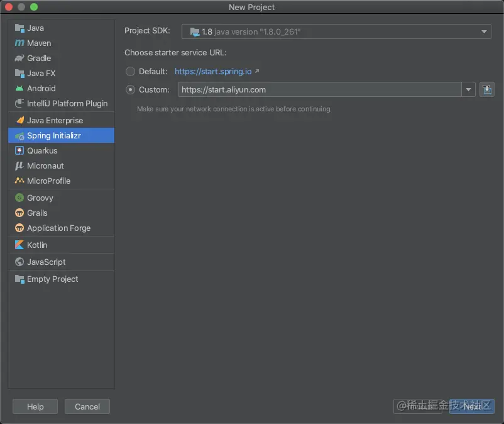Click the 1.8 java version SDK text
Viewport: 504px width, 424px height.
click(x=251, y=32)
